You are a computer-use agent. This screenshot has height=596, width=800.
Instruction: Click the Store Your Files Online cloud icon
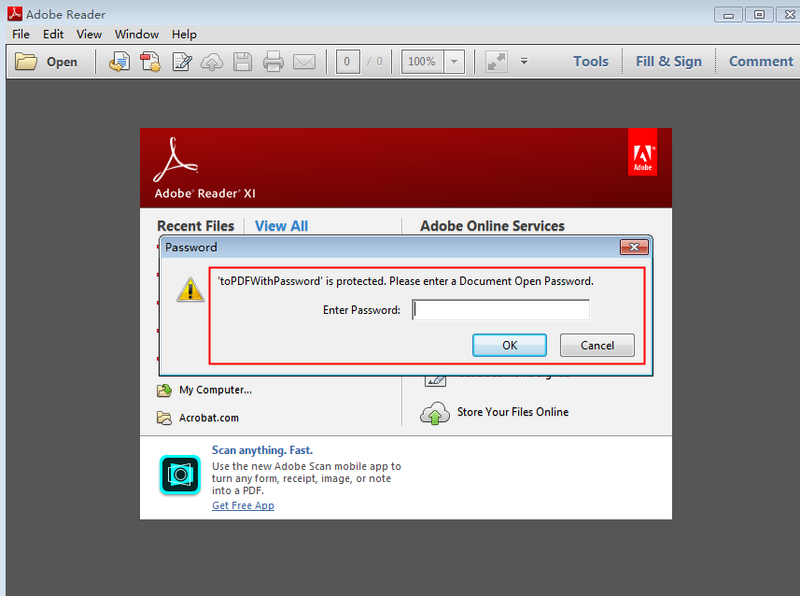click(437, 412)
